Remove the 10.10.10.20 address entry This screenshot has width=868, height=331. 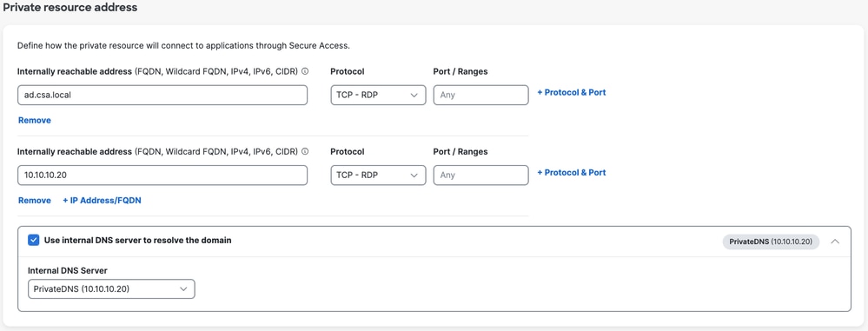[35, 201]
